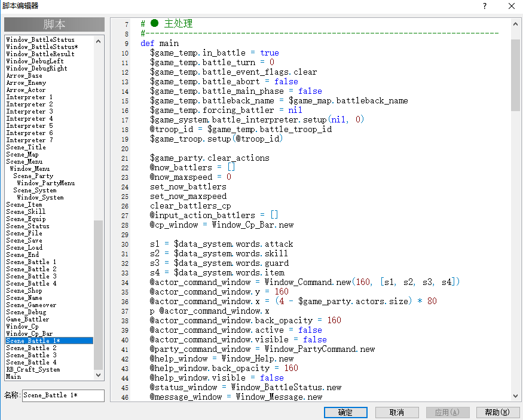
Task: Select Scene_Equip script
Action: pos(26,219)
